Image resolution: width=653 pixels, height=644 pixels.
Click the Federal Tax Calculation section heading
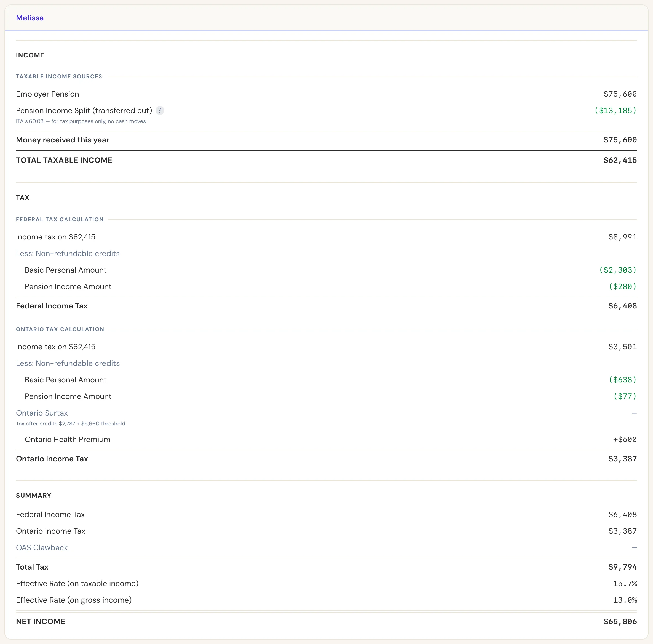coord(60,220)
